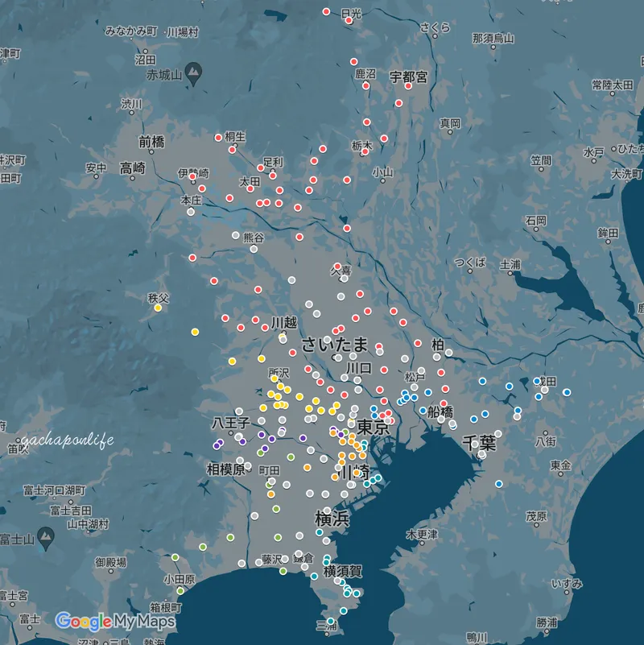Click the 千葉 city label
This screenshot has height=645, width=644.
(x=480, y=443)
